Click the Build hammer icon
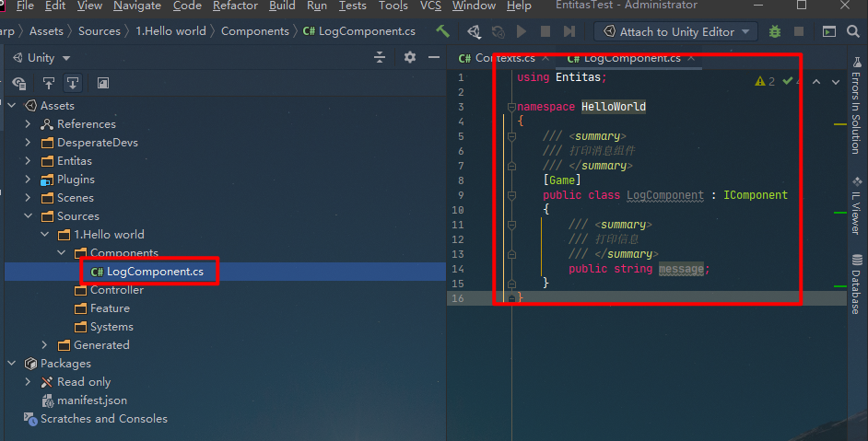The height and width of the screenshot is (441, 868). click(x=443, y=31)
